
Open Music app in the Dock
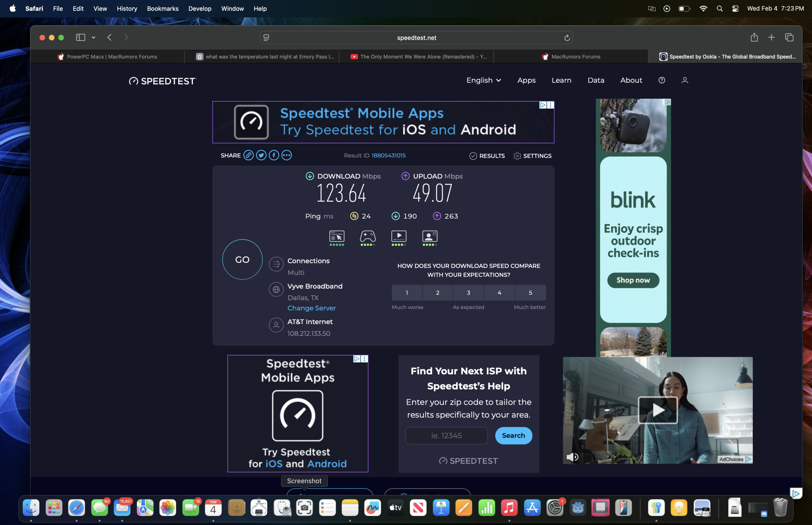(x=509, y=508)
